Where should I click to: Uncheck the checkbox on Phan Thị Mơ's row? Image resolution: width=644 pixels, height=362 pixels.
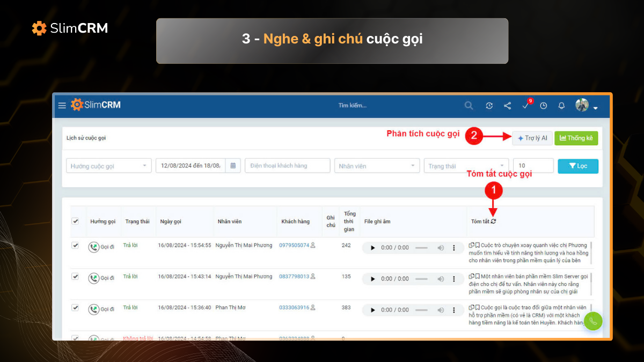click(x=76, y=307)
